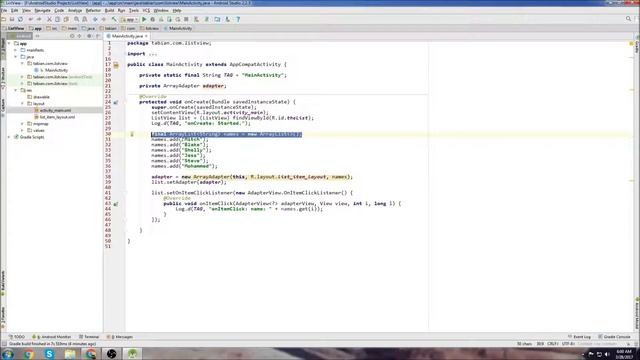This screenshot has height=360, width=640.
Task: Click the Skype taskbar icon
Action: pyautogui.click(x=49, y=354)
